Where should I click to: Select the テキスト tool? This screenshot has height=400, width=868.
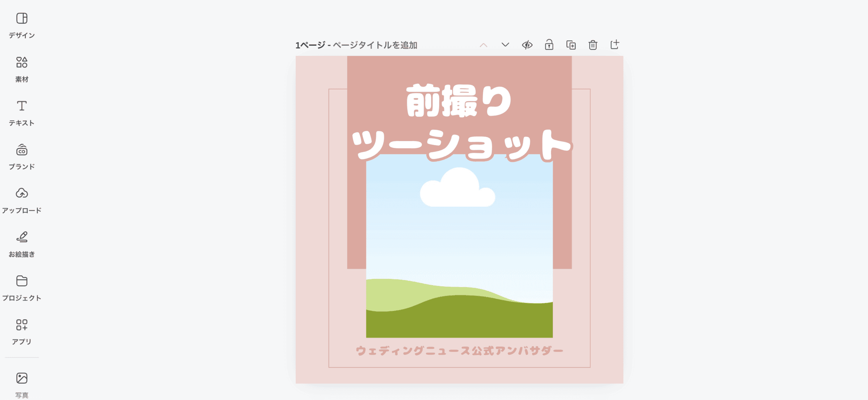pos(22,113)
